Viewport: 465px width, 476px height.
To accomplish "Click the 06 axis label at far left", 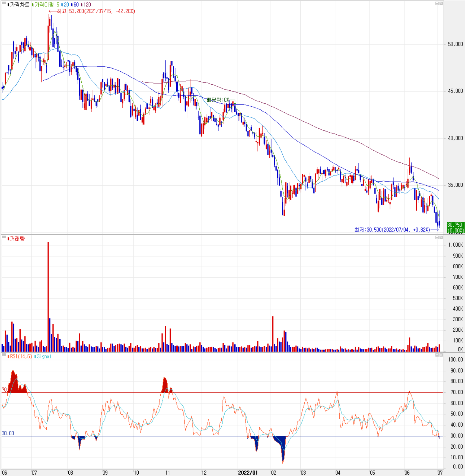I will click(4, 472).
